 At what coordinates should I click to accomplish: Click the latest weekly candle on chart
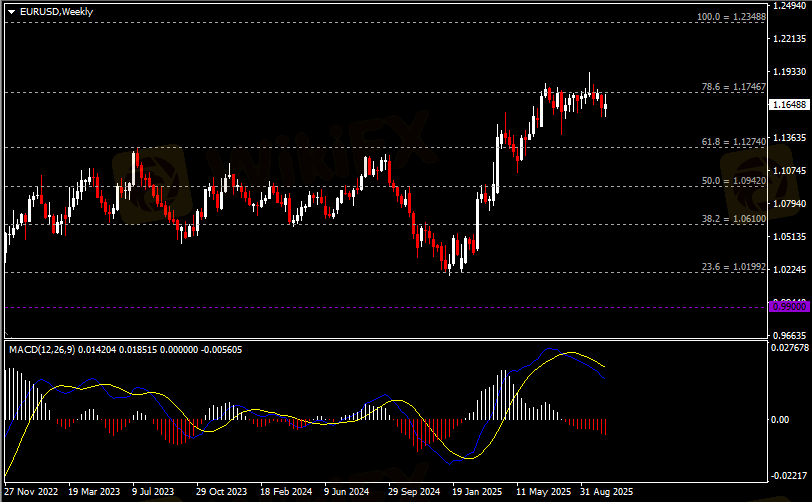tap(605, 108)
